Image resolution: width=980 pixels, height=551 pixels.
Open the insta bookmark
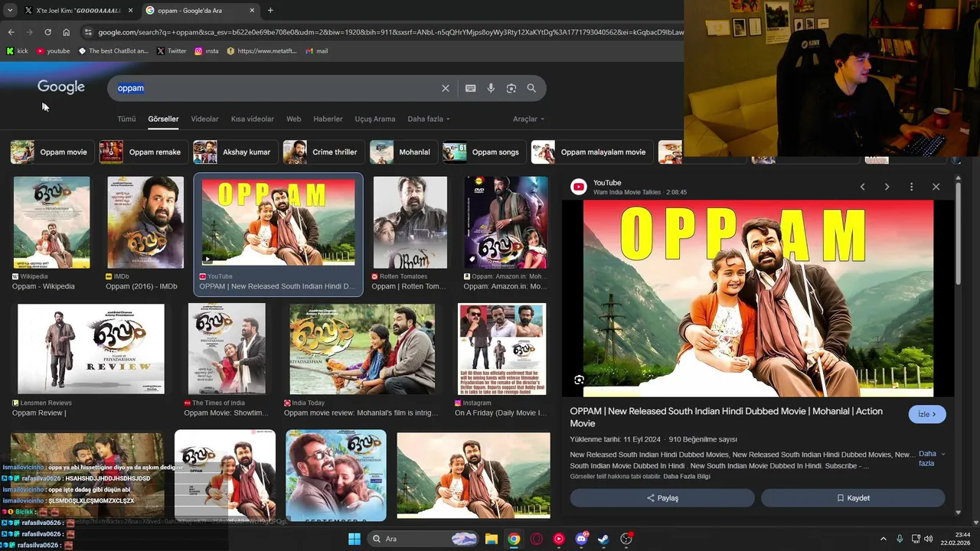pyautogui.click(x=207, y=51)
